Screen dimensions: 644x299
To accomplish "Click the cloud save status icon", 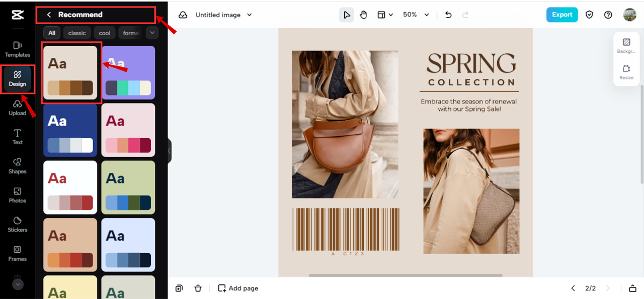I will 183,15.
